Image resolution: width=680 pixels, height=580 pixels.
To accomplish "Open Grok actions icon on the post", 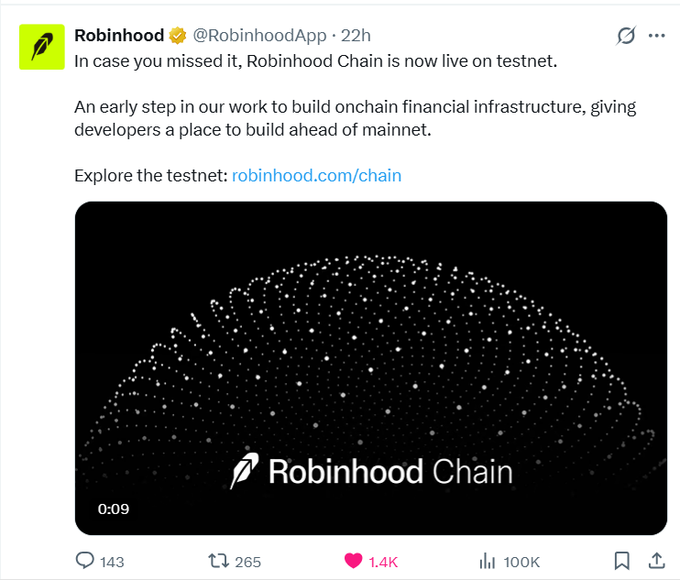I will 626,36.
